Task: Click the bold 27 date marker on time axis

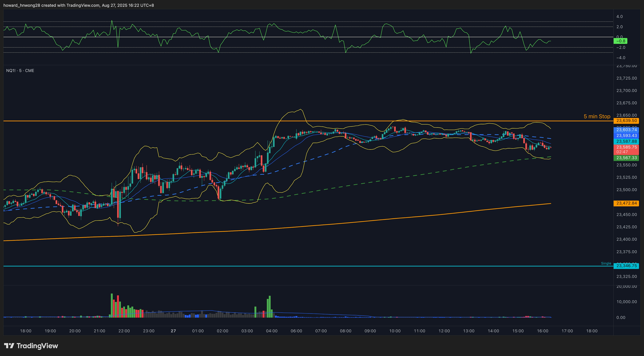Action: click(173, 331)
